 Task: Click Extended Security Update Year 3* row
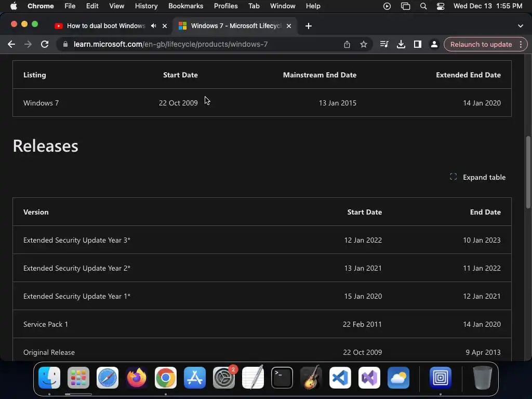262,240
